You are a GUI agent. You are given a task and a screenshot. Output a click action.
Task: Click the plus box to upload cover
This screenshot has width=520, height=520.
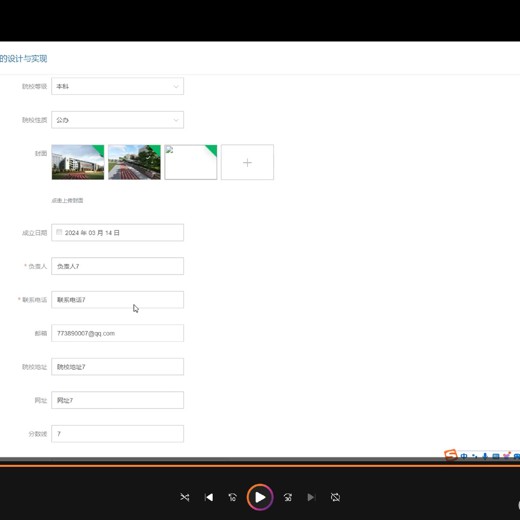click(x=247, y=162)
